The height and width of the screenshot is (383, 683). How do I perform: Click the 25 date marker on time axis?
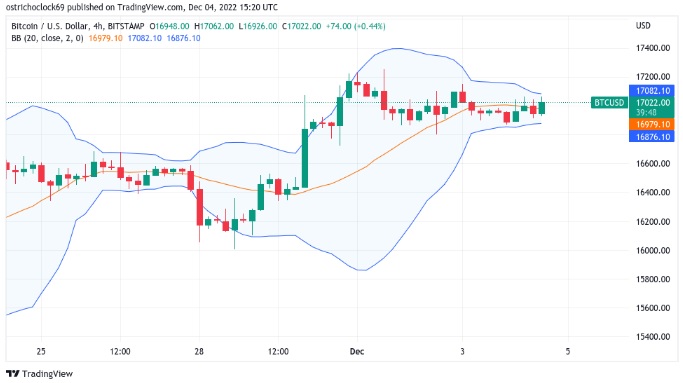click(x=41, y=351)
